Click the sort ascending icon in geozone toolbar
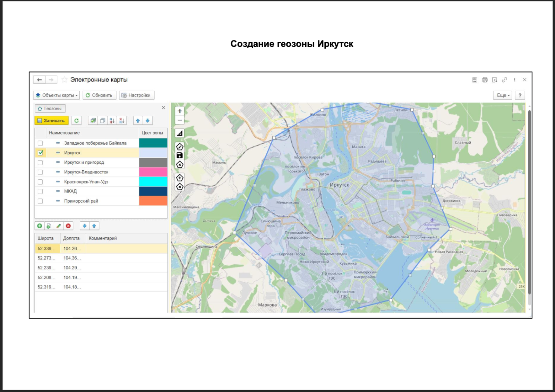This screenshot has width=555, height=392. [x=112, y=121]
